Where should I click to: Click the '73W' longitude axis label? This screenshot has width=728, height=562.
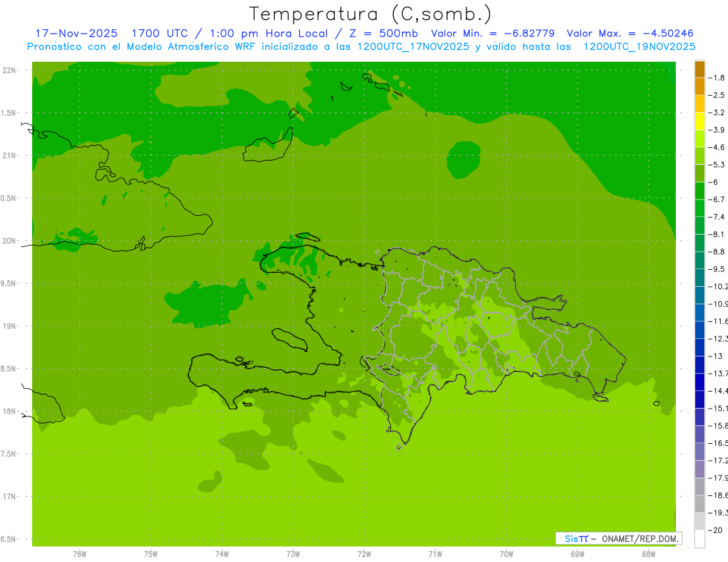click(293, 554)
